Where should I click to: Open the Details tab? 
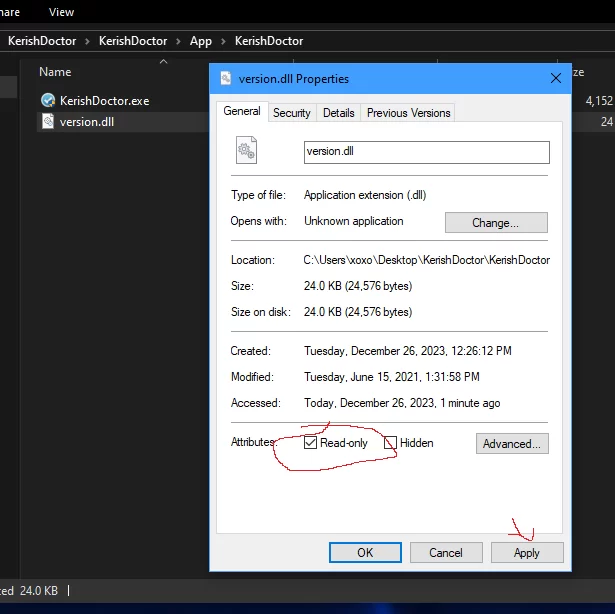pyautogui.click(x=338, y=113)
